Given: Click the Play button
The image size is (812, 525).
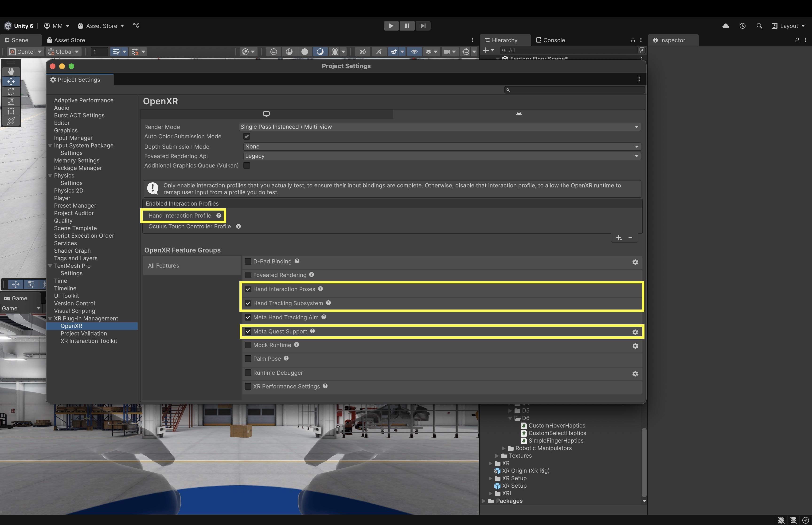Looking at the screenshot, I should pyautogui.click(x=391, y=26).
